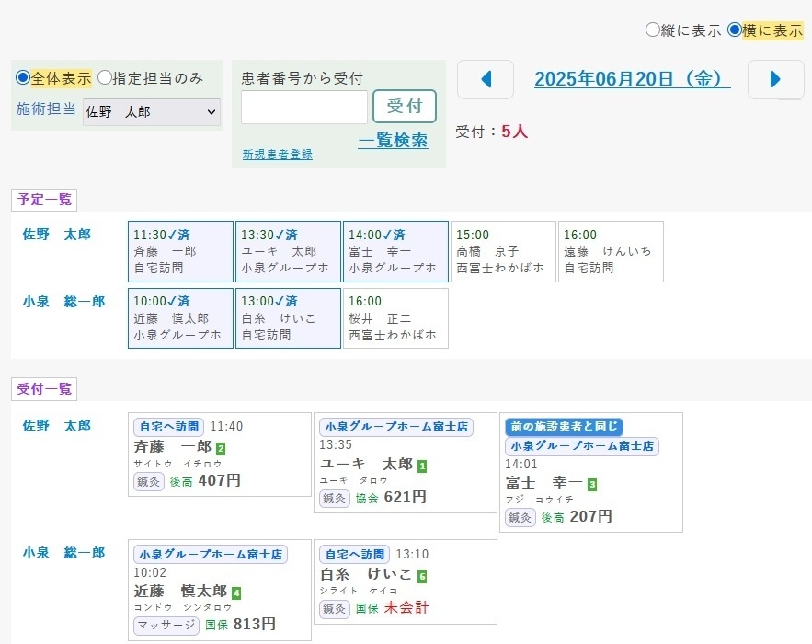812x644 pixels.
Task: Click the 受付 reception button
Action: tap(405, 106)
